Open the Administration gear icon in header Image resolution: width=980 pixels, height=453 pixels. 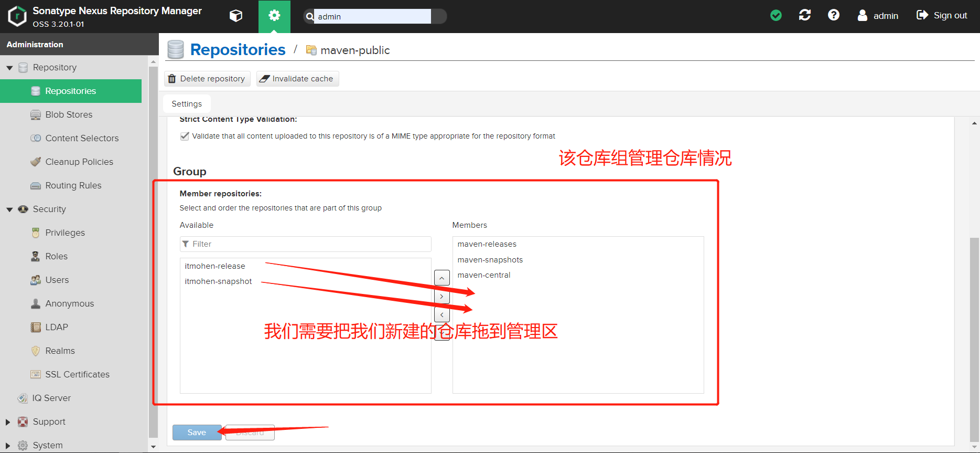tap(274, 16)
